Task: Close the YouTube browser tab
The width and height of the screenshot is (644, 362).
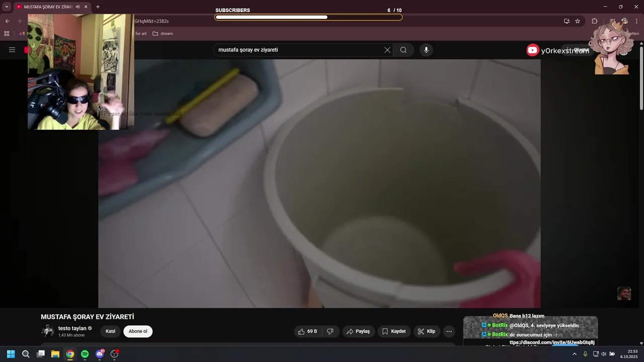Action: (86, 7)
